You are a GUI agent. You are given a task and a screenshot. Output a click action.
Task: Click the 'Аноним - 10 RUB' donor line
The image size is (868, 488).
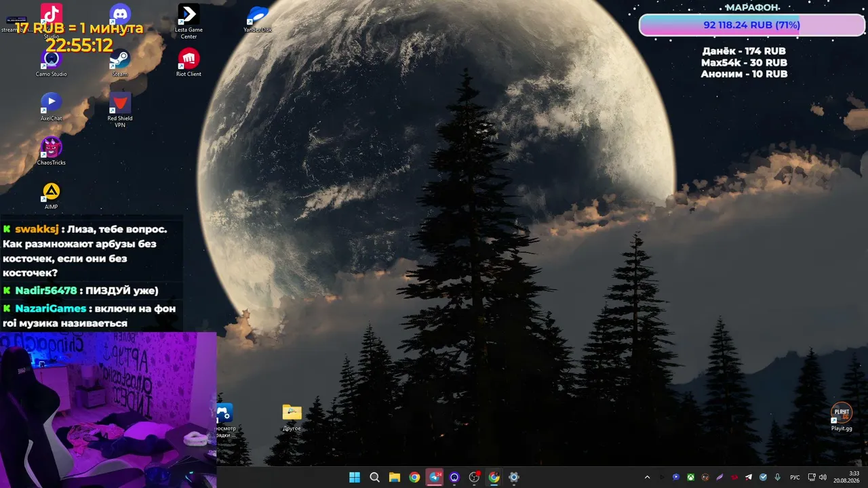[744, 74]
